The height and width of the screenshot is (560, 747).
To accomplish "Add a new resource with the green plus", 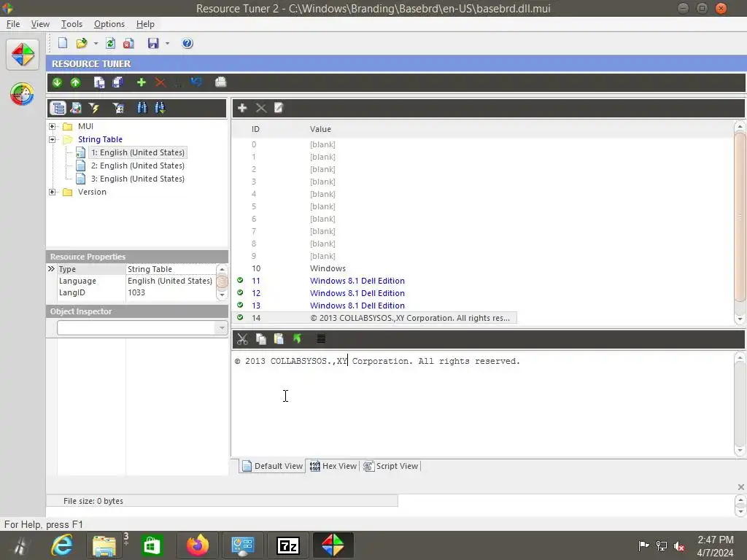I will pos(141,82).
